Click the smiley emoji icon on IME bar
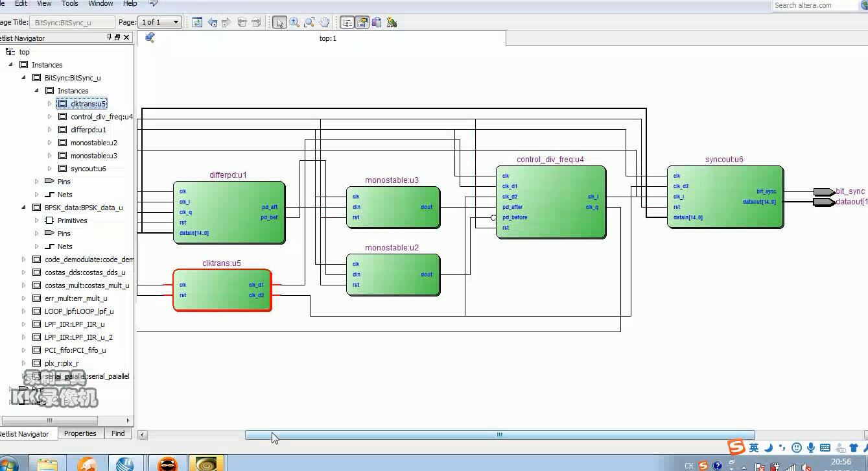Screen dimensions: 868x471 [797, 448]
